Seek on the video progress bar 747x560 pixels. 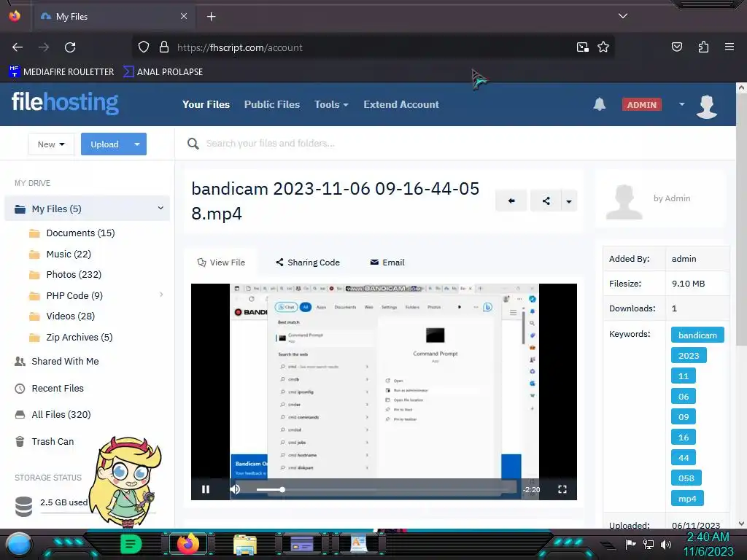pos(386,489)
